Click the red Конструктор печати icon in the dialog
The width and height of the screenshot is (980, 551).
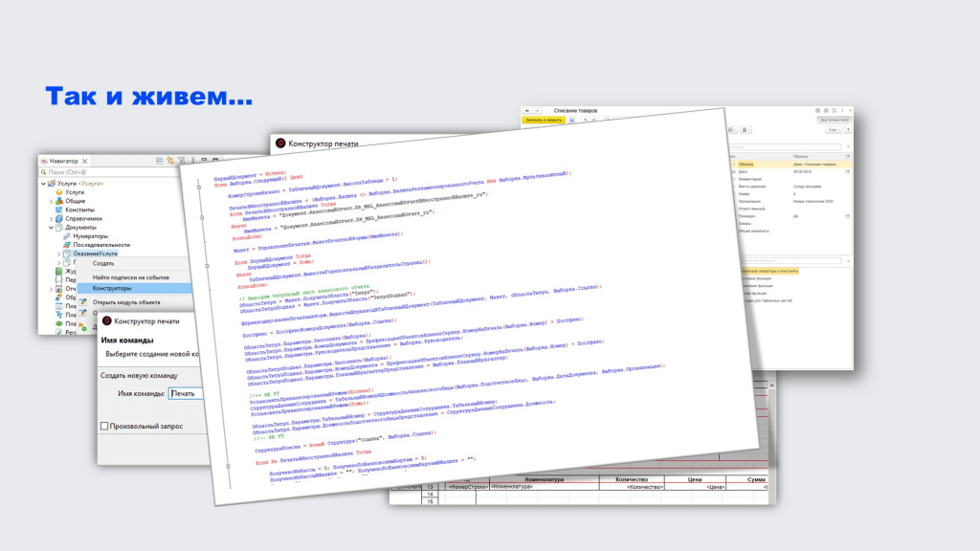coord(107,321)
